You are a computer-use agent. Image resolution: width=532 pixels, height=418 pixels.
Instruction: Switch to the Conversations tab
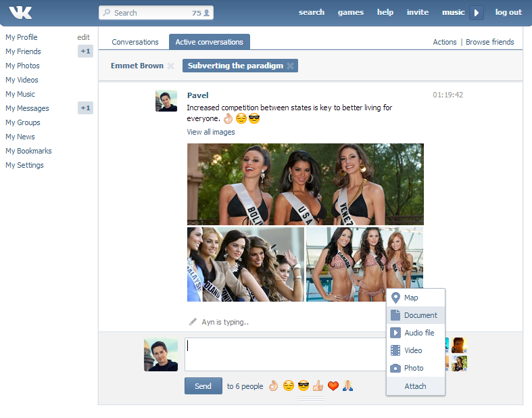135,42
